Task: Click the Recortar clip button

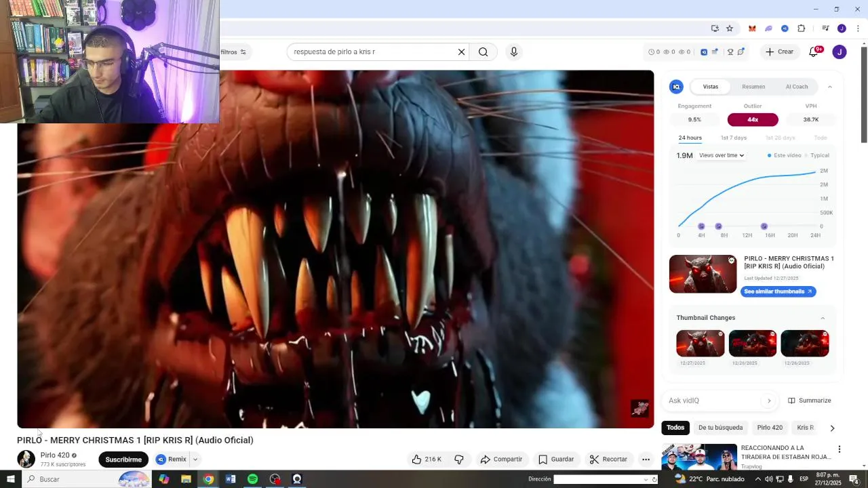Action: (608, 460)
